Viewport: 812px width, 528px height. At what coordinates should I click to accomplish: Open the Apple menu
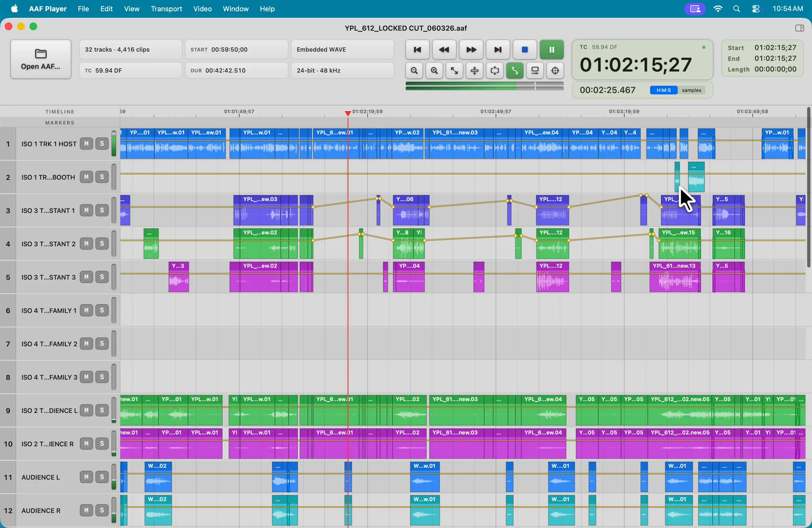[14, 9]
